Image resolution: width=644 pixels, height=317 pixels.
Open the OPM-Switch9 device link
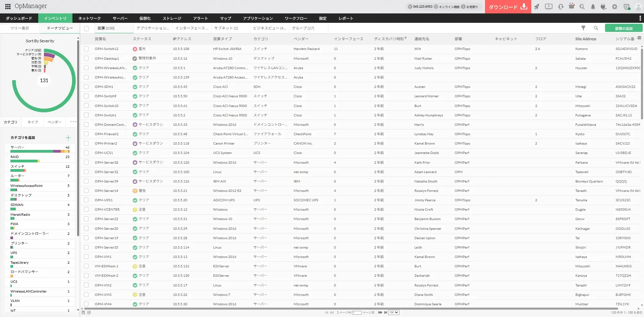click(x=105, y=96)
